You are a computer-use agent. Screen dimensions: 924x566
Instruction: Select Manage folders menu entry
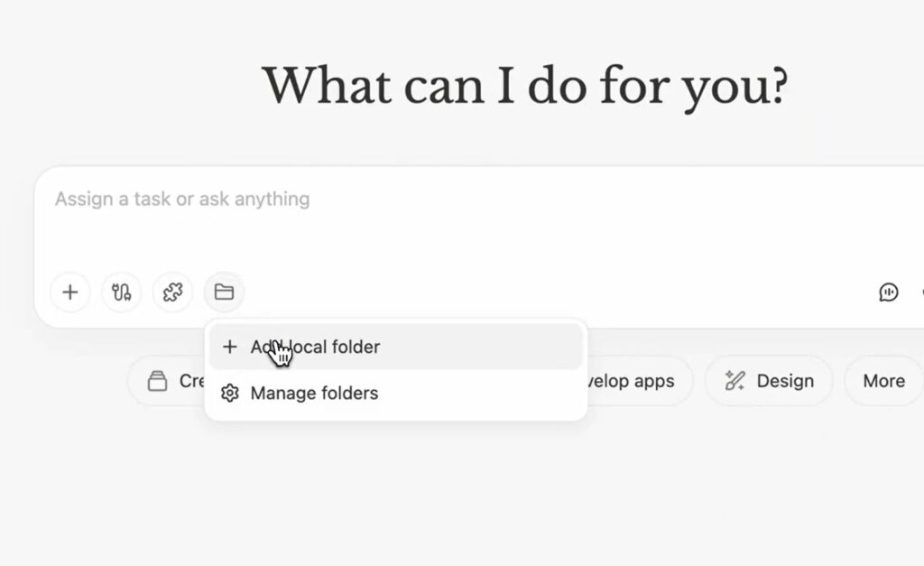tap(314, 394)
